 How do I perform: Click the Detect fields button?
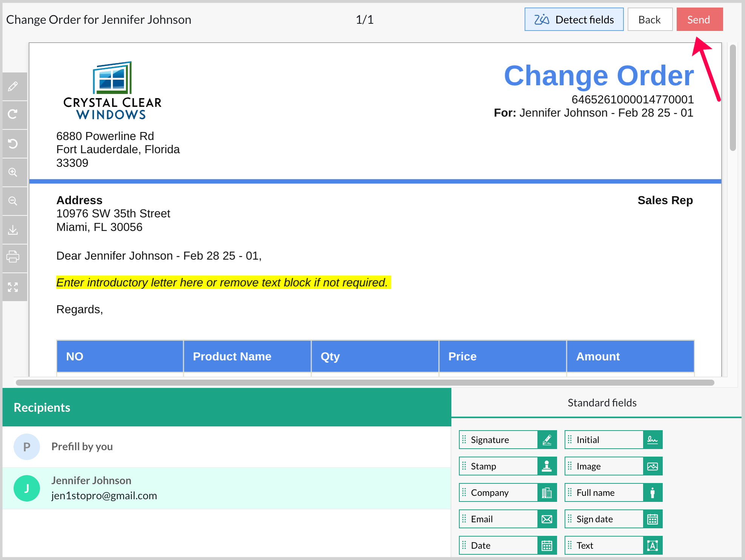point(574,20)
